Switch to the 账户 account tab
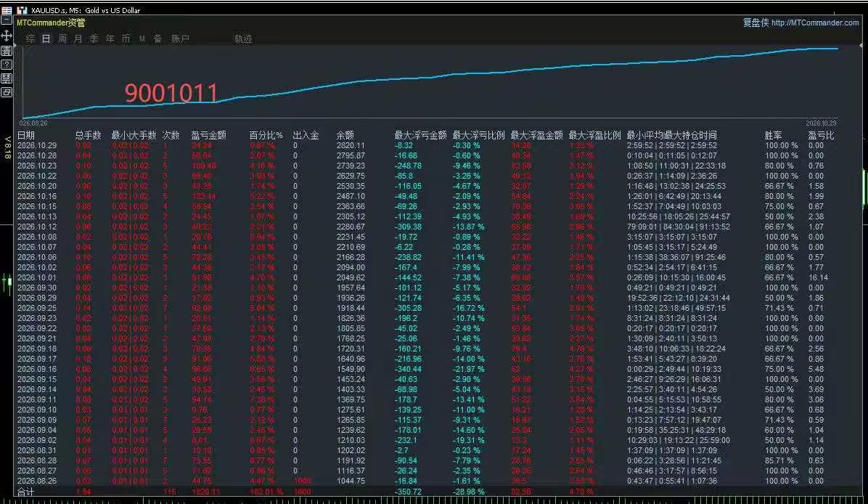Image resolution: width=868 pixels, height=504 pixels. click(180, 38)
